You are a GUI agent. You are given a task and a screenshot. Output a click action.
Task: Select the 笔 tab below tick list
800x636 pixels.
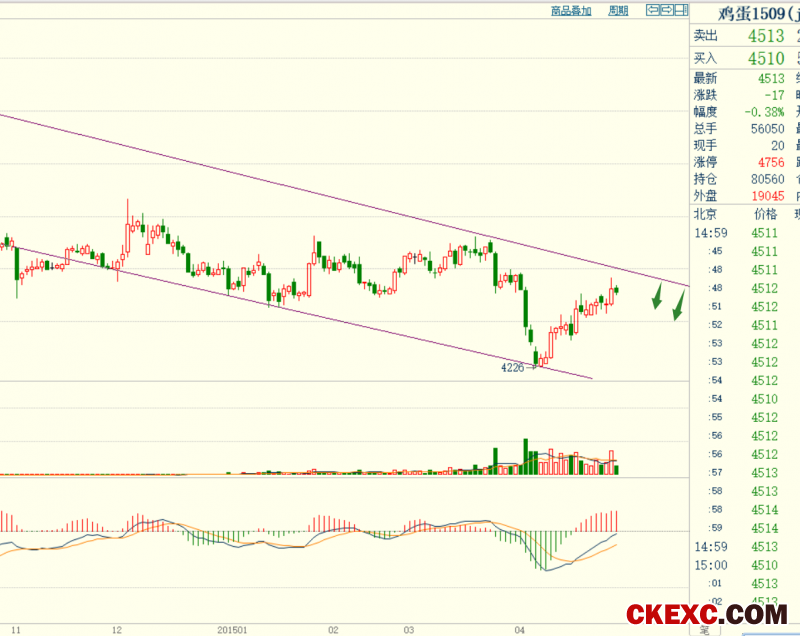click(x=704, y=629)
